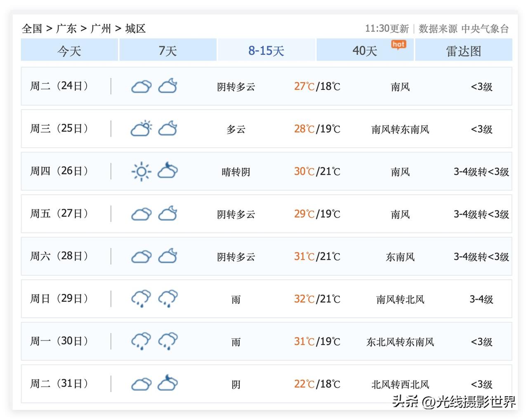Click the sunny icon for 周四（26日）

(x=141, y=171)
